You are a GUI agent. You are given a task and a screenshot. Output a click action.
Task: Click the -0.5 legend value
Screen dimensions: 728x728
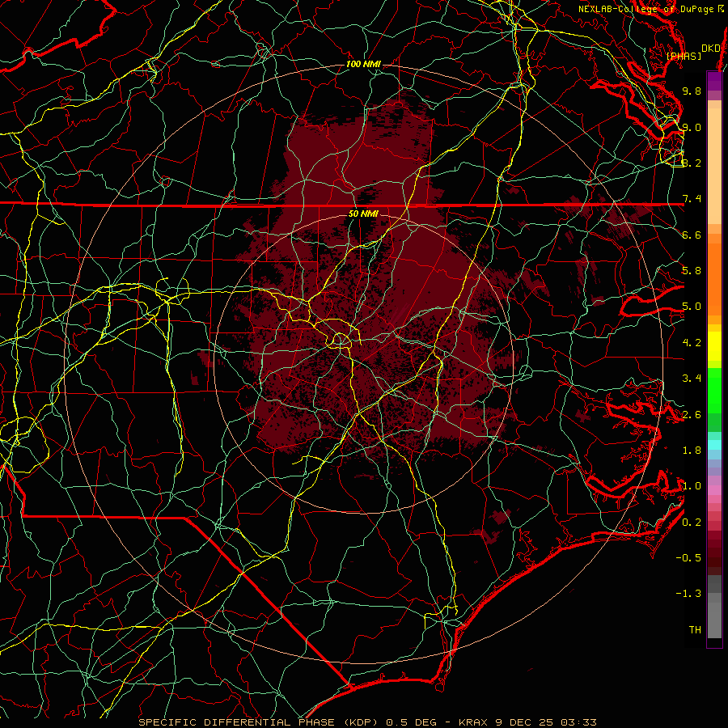688,558
